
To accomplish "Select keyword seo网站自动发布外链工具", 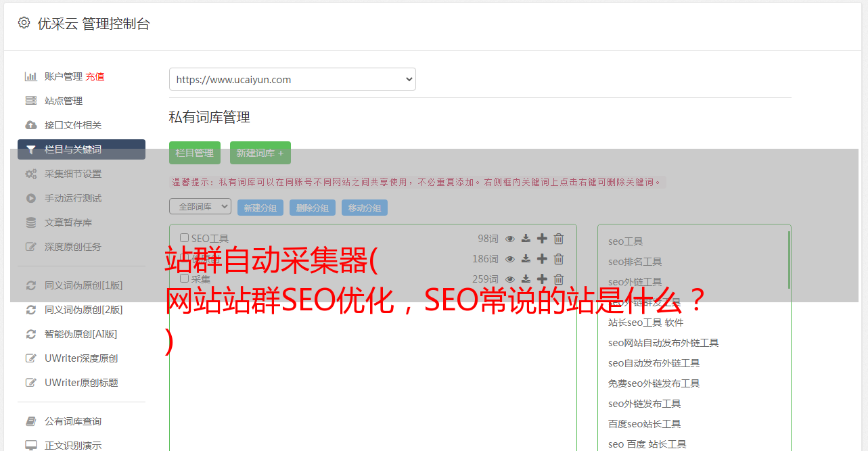I will [663, 343].
